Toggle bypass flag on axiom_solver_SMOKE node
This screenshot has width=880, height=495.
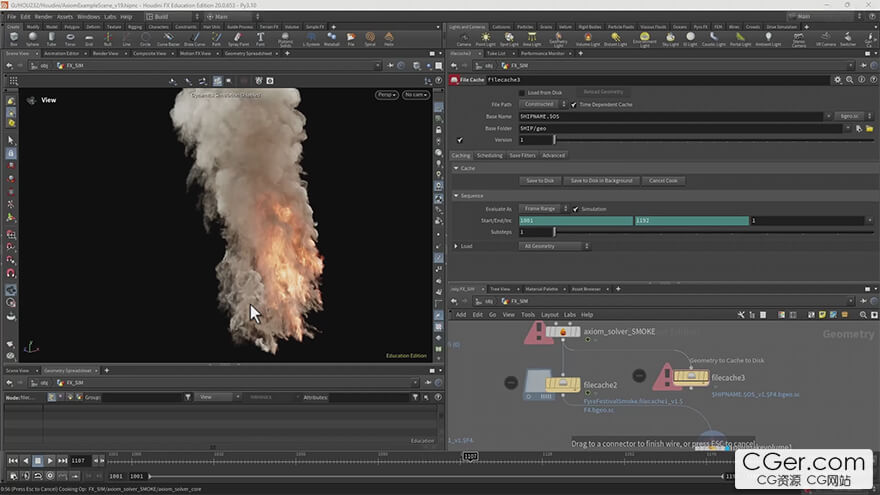549,332
